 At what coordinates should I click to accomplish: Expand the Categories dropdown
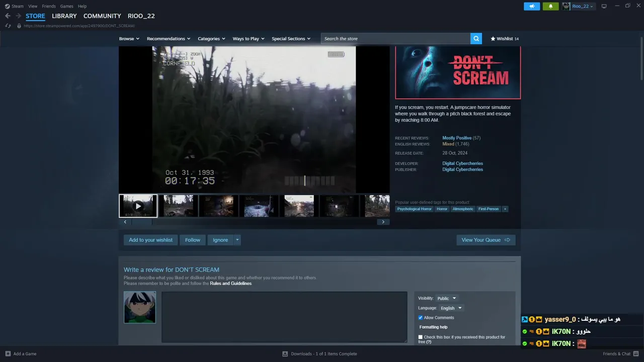click(x=211, y=39)
